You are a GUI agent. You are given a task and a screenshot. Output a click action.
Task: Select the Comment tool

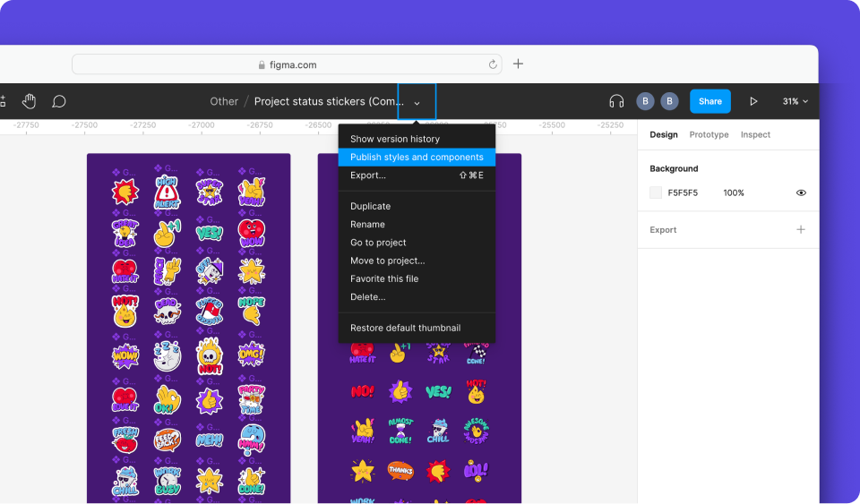tap(59, 101)
